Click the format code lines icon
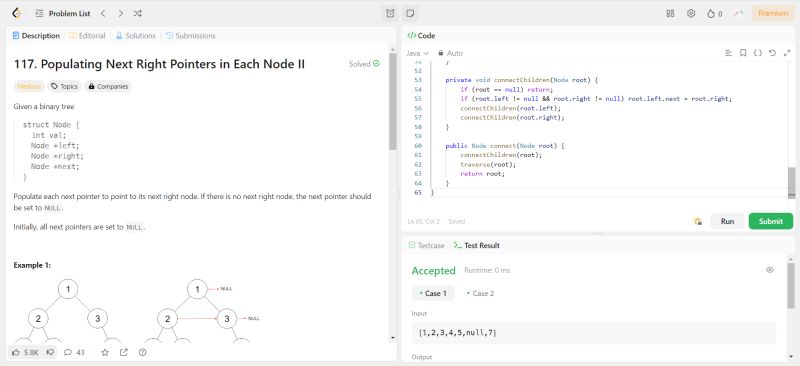The height and width of the screenshot is (366, 800). pos(729,53)
